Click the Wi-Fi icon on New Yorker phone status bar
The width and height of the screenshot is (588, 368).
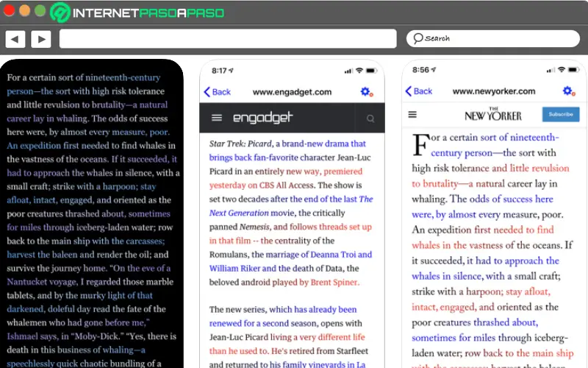(x=562, y=69)
